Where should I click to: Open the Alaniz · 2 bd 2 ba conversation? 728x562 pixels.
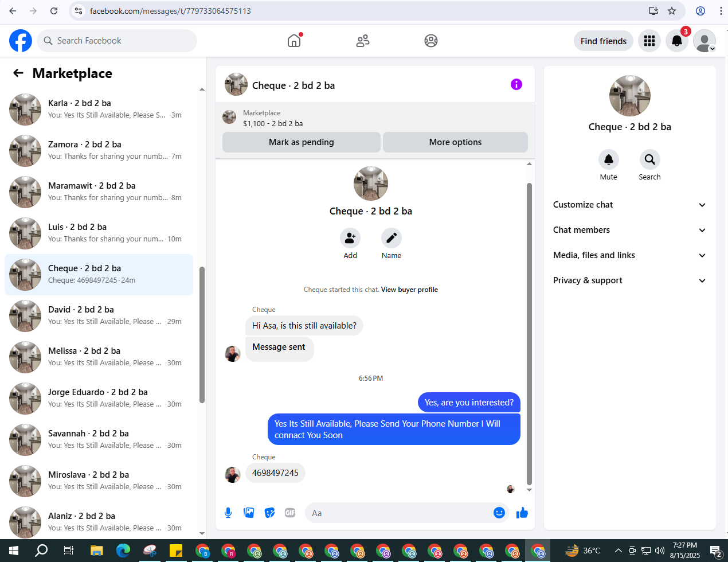coord(99,521)
